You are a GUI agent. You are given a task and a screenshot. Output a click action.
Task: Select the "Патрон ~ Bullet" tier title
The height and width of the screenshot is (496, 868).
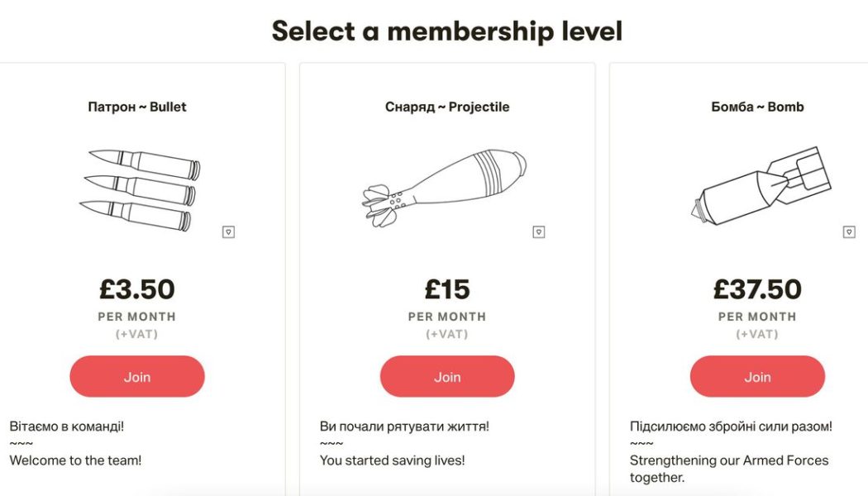pos(136,107)
